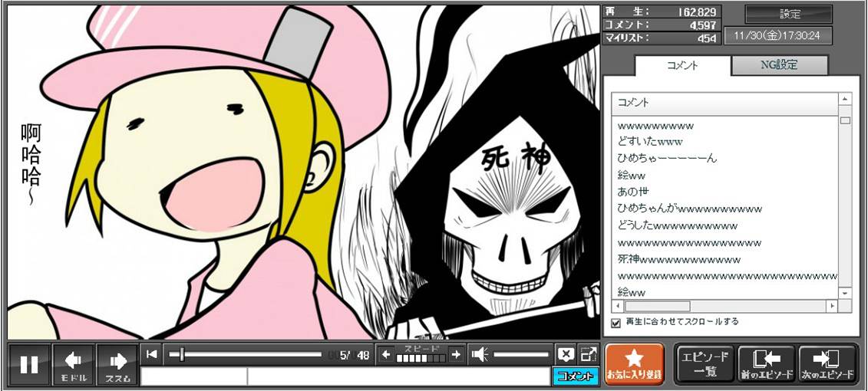Decrease playback speed with left arrow
Viewport: 868px width, 391px height.
[x=386, y=354]
